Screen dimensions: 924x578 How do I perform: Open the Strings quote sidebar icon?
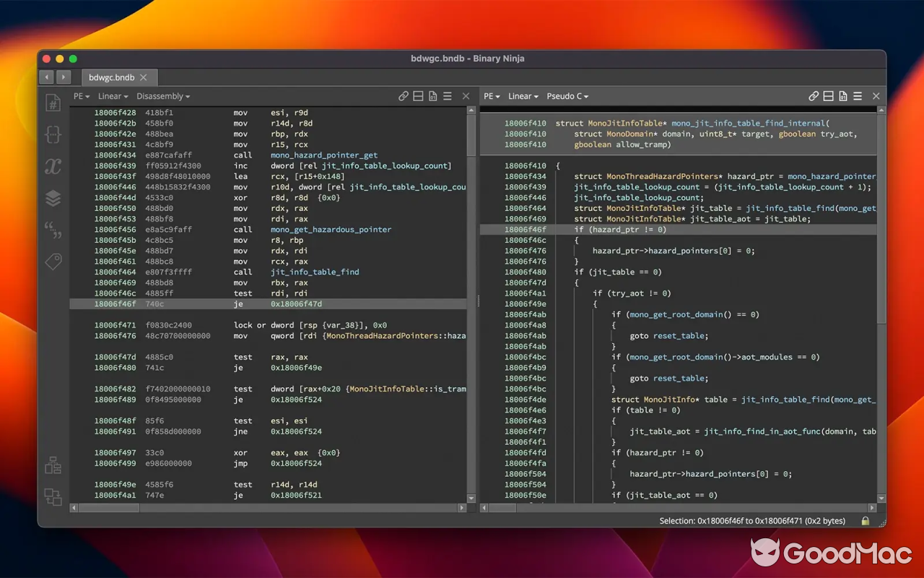point(53,230)
